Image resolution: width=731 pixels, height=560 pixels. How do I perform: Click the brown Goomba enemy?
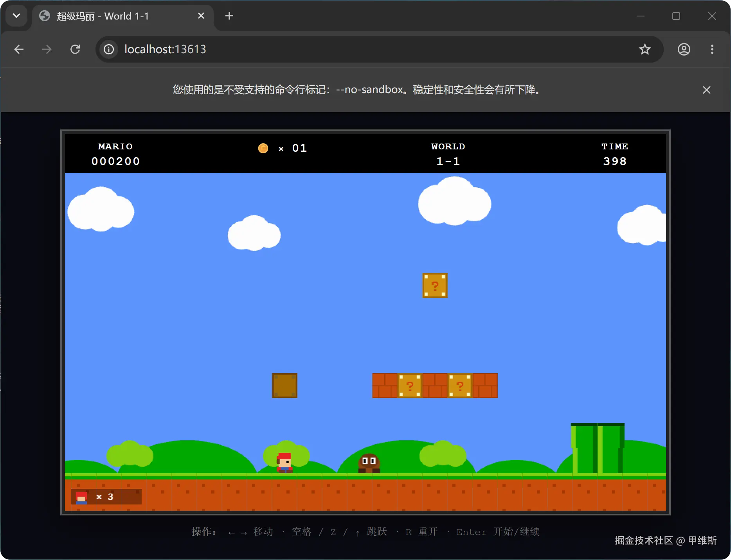click(369, 463)
